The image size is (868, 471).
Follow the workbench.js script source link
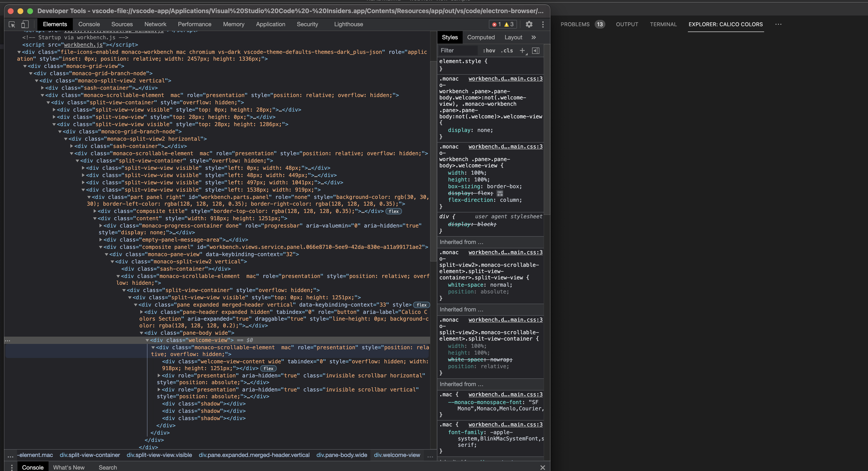[83, 45]
